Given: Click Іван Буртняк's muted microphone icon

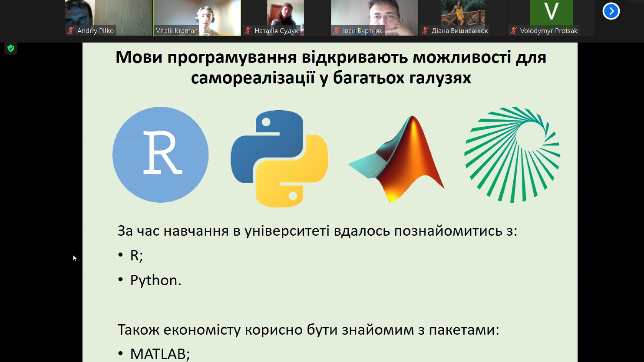Looking at the screenshot, I should click(337, 31).
